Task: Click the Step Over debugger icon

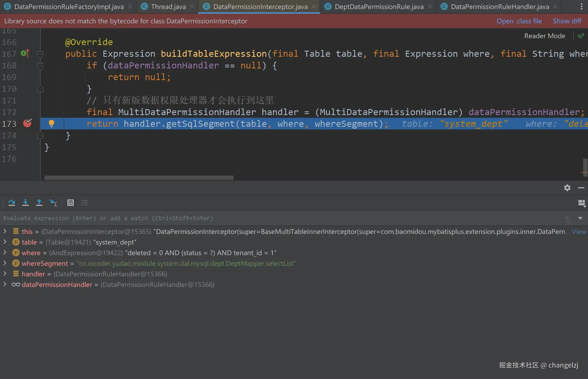Action: pos(11,203)
